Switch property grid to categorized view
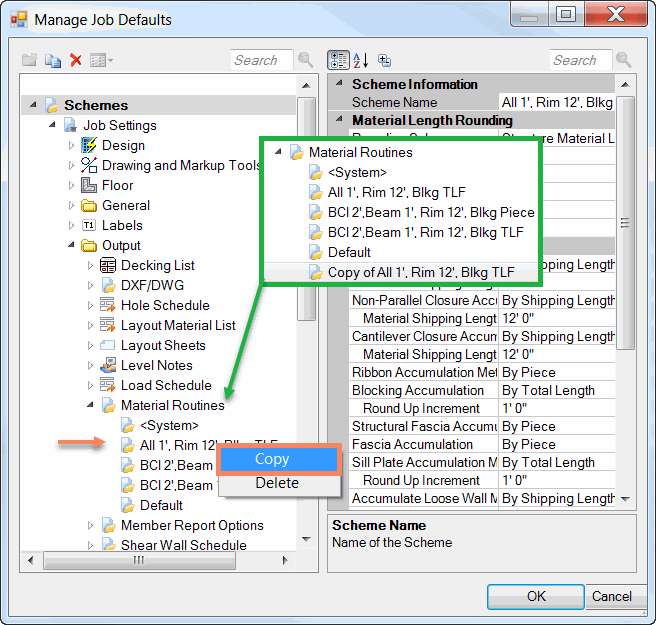The image size is (656, 625). click(338, 60)
